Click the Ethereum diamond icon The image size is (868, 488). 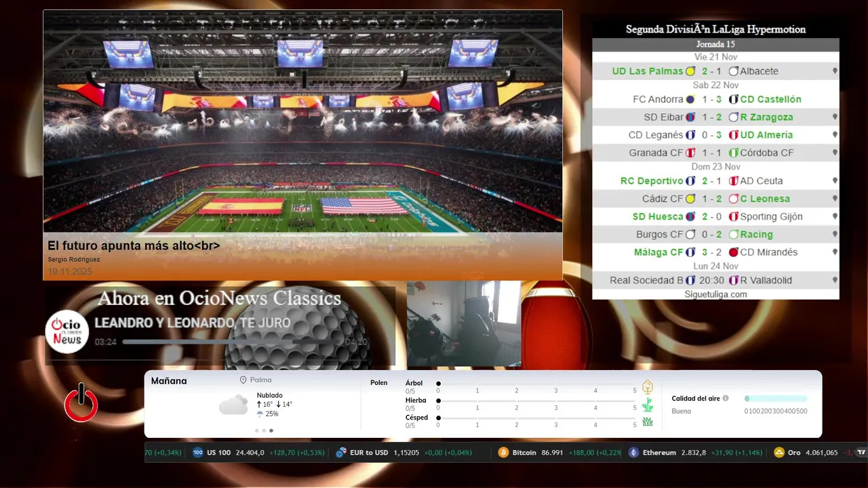pyautogui.click(x=633, y=452)
